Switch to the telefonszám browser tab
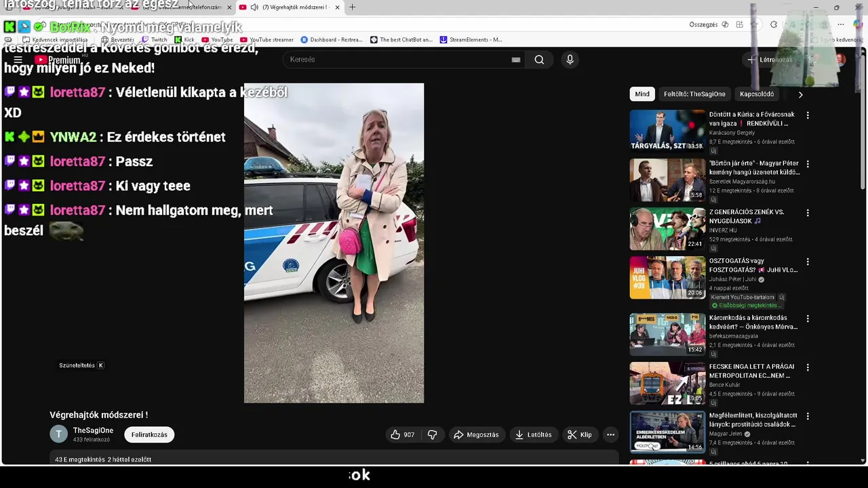 (183, 7)
